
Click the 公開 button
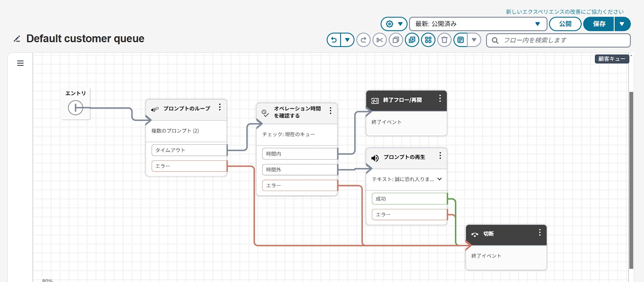point(565,24)
